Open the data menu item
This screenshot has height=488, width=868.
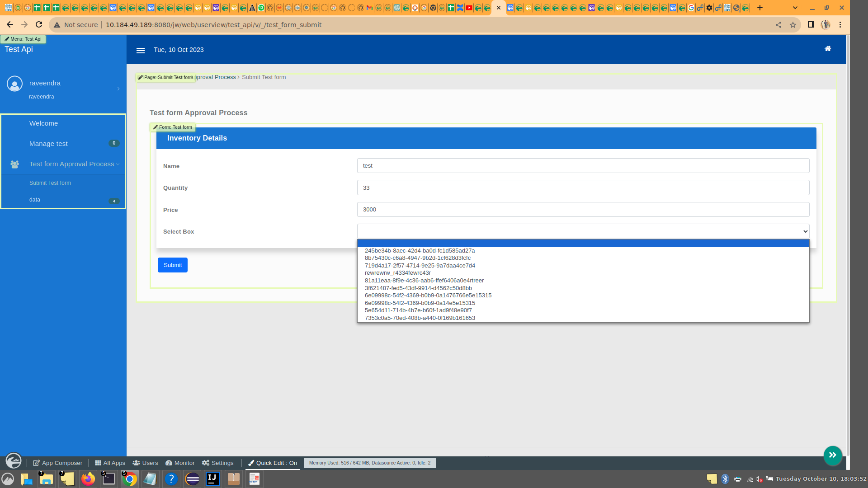click(35, 200)
